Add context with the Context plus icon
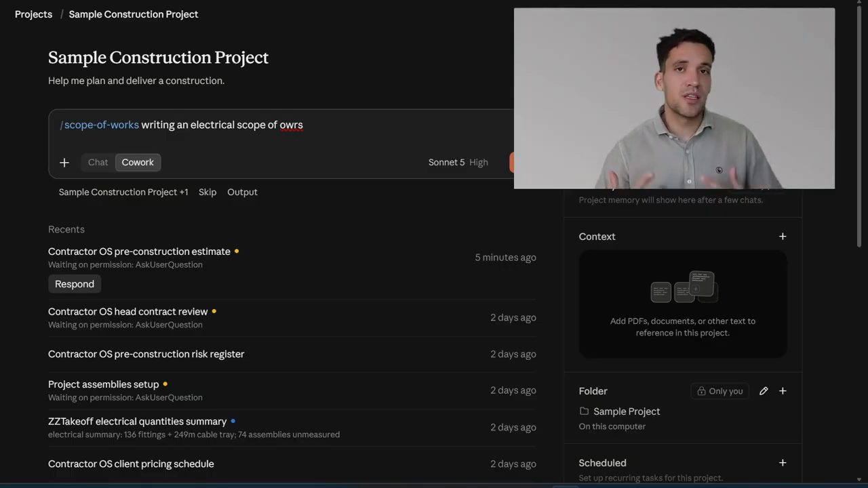Viewport: 868px width, 488px height. [x=783, y=237]
